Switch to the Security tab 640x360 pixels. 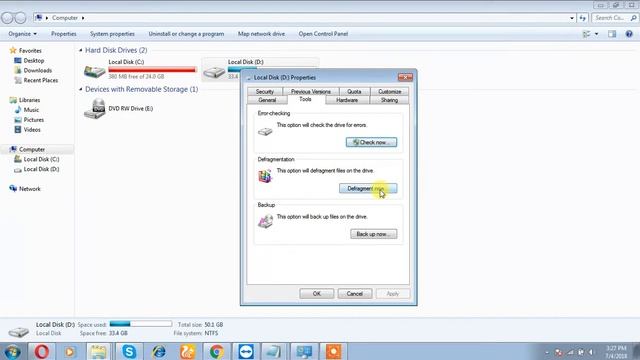(x=265, y=91)
